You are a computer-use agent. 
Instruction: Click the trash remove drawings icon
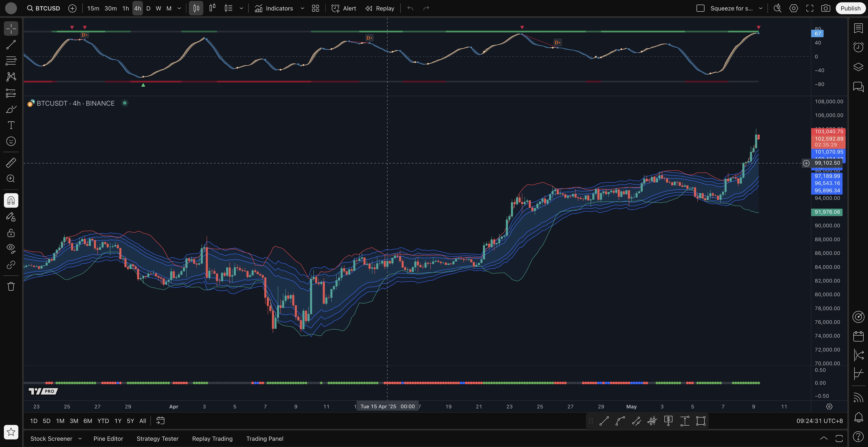tap(11, 286)
